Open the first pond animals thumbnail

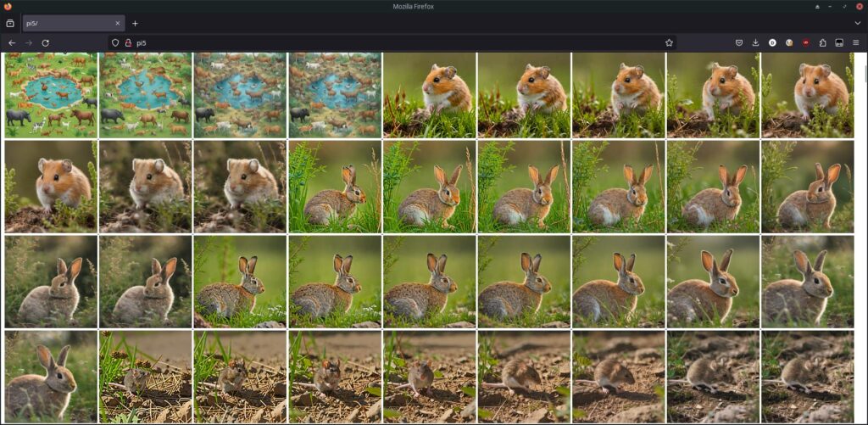pyautogui.click(x=51, y=95)
